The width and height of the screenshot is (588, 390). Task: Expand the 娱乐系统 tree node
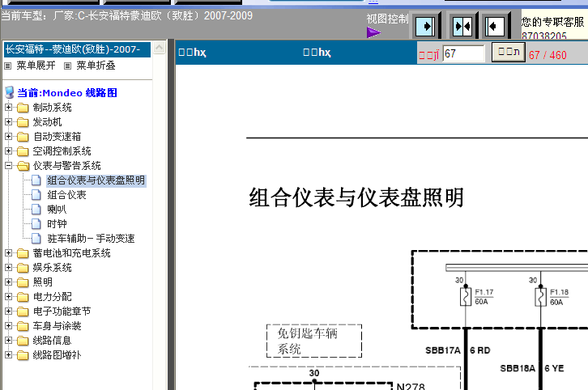[x=8, y=268]
